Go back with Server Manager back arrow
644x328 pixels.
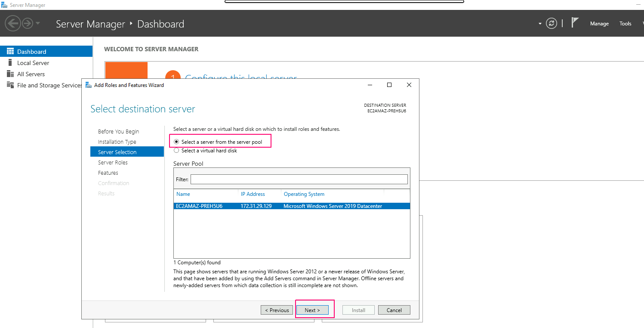pyautogui.click(x=13, y=23)
